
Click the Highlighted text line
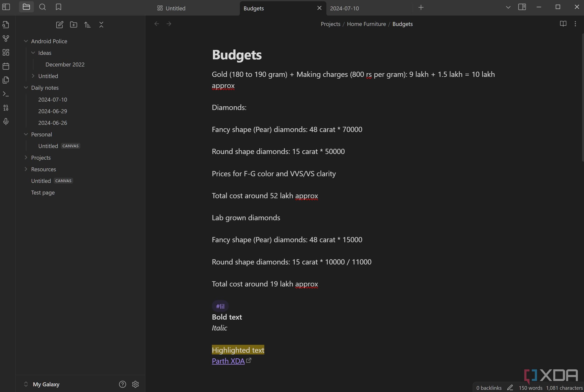238,350
